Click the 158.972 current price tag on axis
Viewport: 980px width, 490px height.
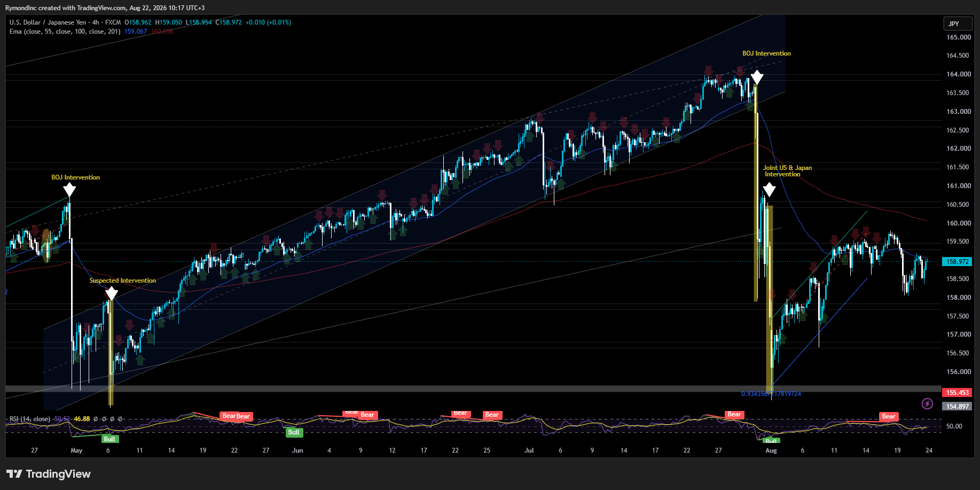click(x=958, y=262)
